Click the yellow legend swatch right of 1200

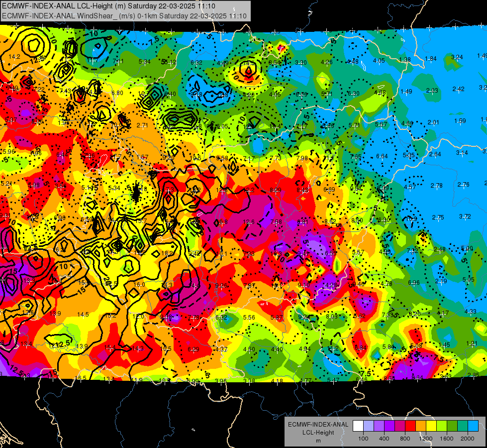(x=431, y=426)
